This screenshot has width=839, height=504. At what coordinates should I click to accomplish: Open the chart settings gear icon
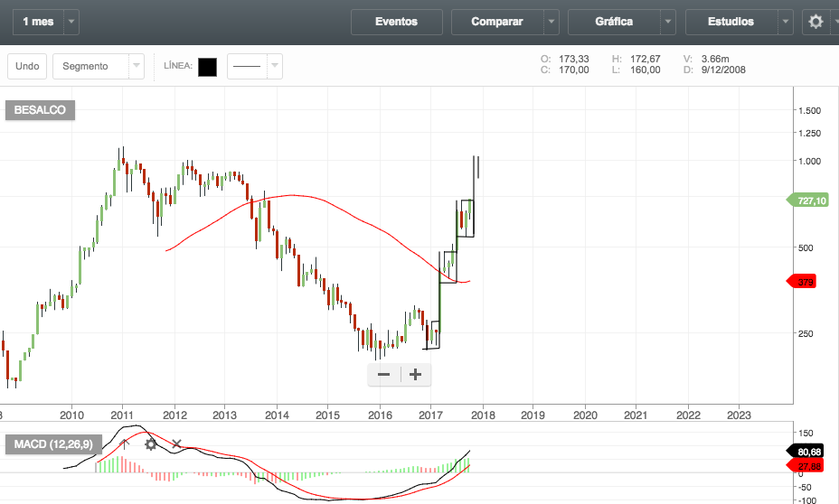pos(815,22)
